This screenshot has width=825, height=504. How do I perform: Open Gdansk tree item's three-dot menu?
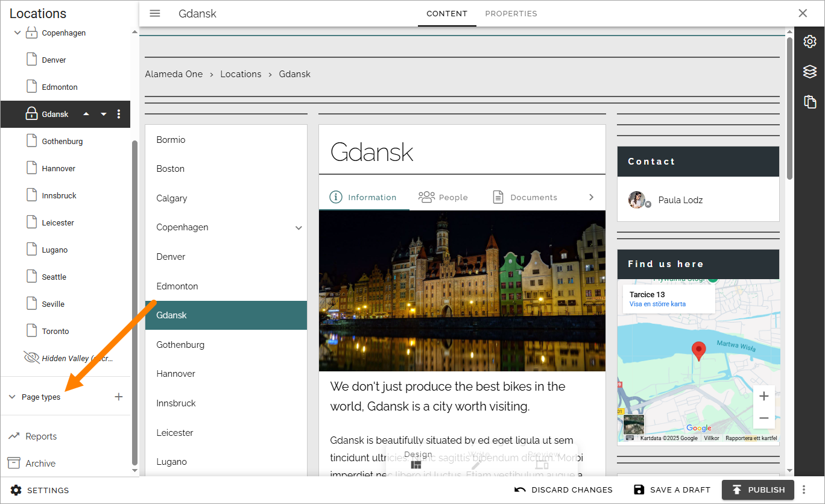click(119, 114)
